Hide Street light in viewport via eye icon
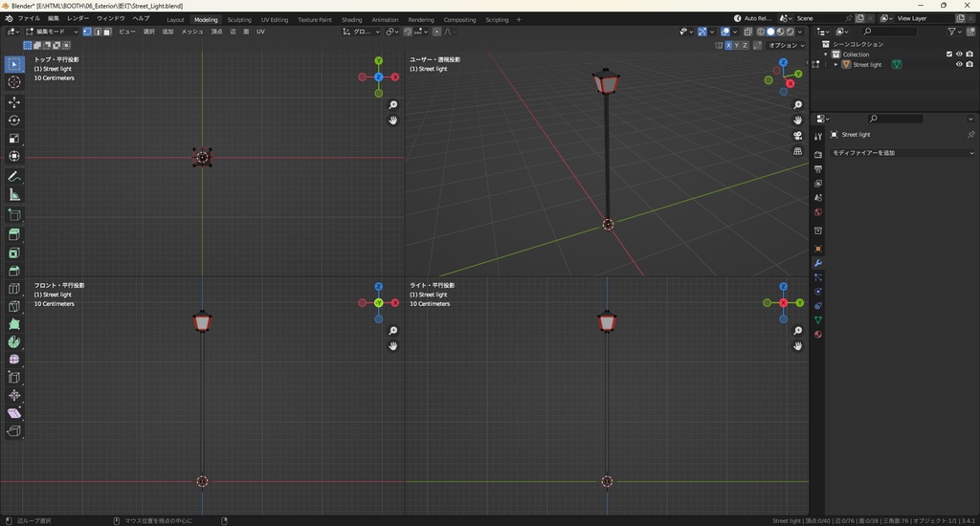The image size is (980, 526). tap(959, 65)
